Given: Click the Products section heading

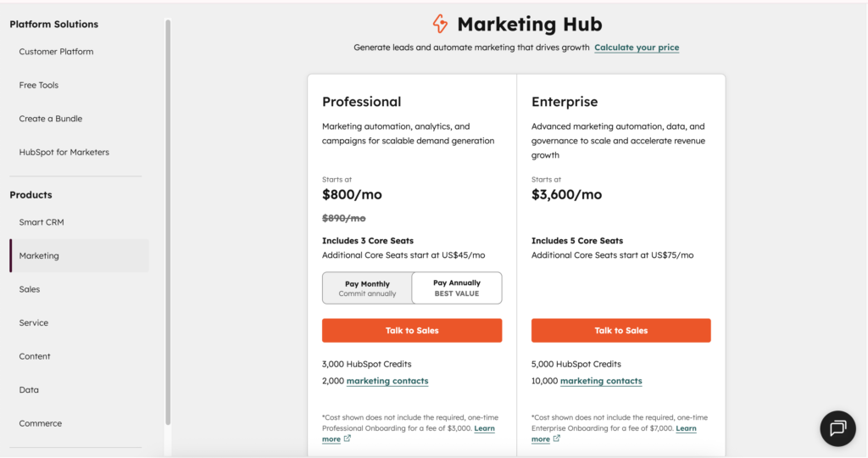Looking at the screenshot, I should (x=31, y=195).
